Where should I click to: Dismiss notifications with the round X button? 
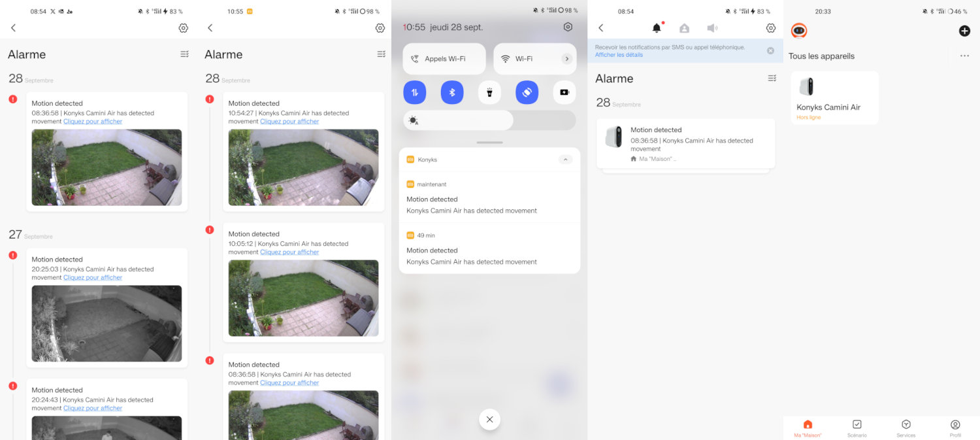[x=489, y=419]
